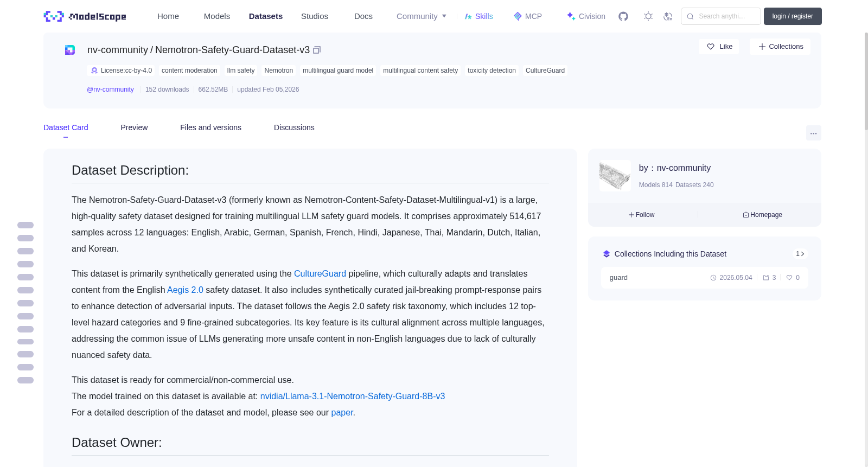Open the CultureGuard pipeline link in the description

point(320,274)
